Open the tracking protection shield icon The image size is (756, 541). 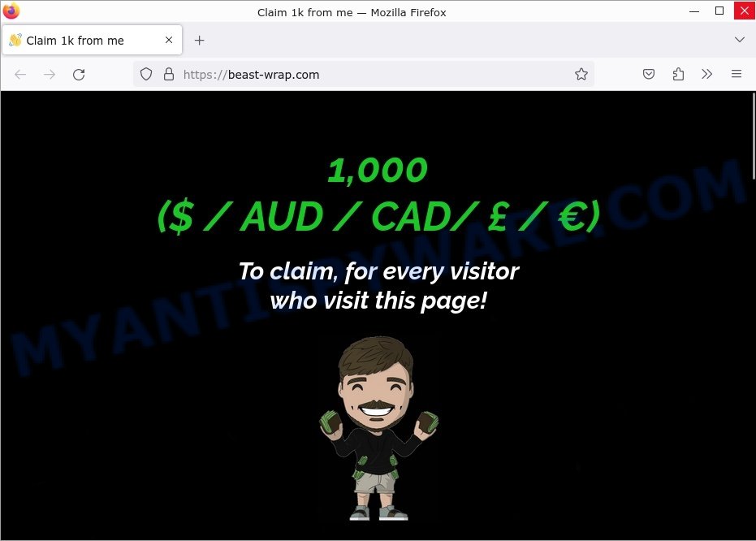click(x=146, y=74)
